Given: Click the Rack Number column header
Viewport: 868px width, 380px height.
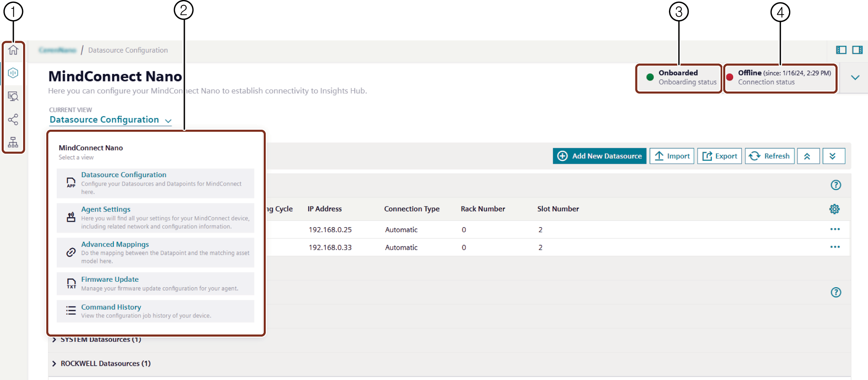Looking at the screenshot, I should pyautogui.click(x=483, y=209).
